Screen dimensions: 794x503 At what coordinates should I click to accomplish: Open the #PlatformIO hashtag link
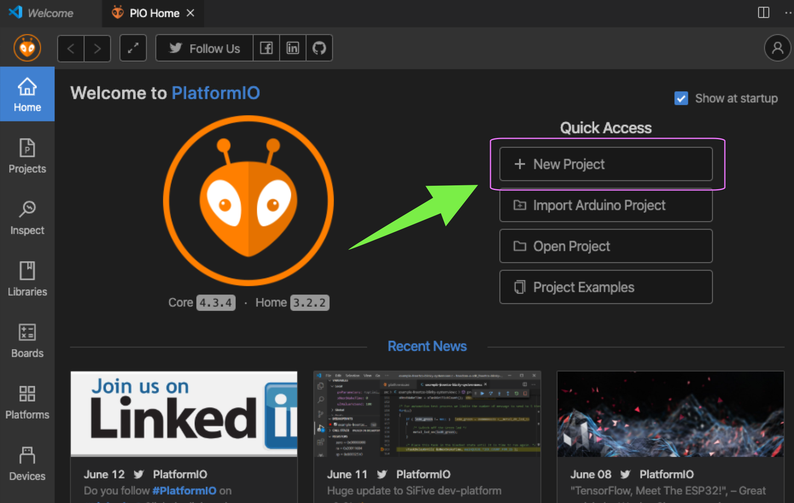(187, 490)
